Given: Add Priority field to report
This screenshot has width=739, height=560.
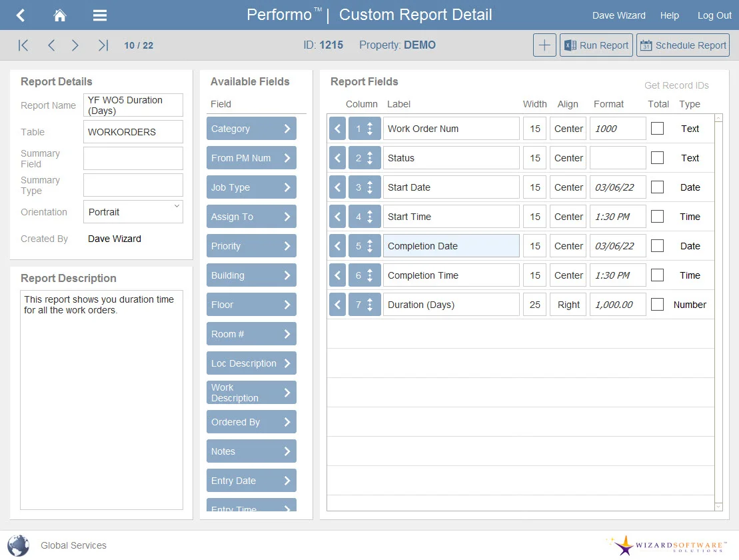Looking at the screenshot, I should (x=251, y=246).
